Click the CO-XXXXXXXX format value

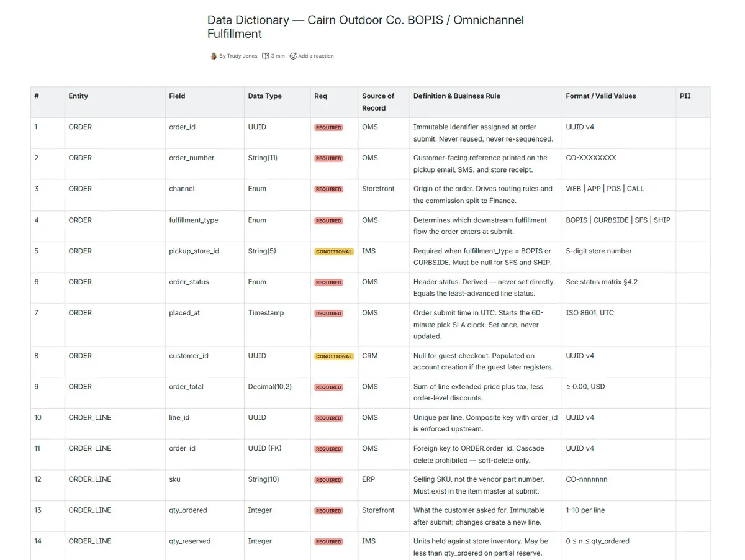click(591, 158)
